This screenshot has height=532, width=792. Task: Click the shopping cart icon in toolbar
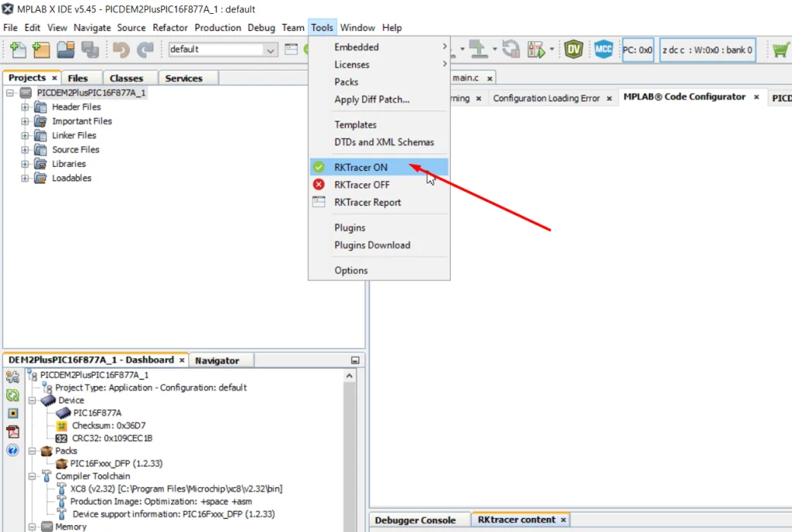[x=780, y=50]
